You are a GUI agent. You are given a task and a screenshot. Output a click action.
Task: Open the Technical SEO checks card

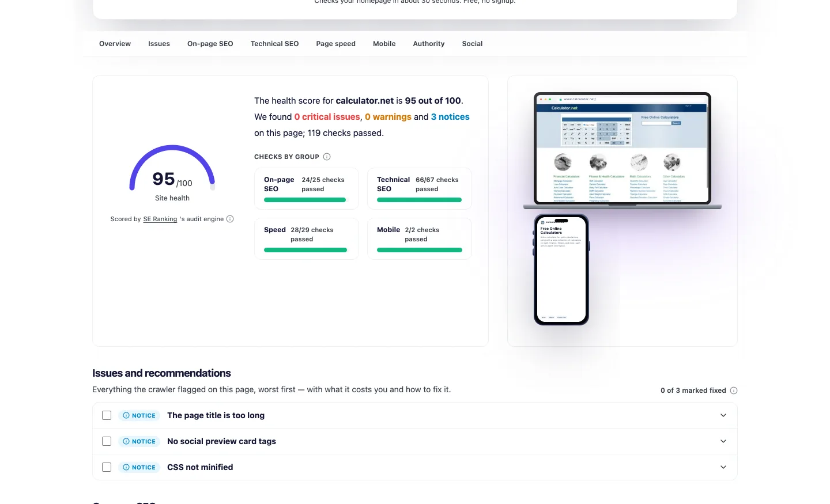pyautogui.click(x=420, y=188)
